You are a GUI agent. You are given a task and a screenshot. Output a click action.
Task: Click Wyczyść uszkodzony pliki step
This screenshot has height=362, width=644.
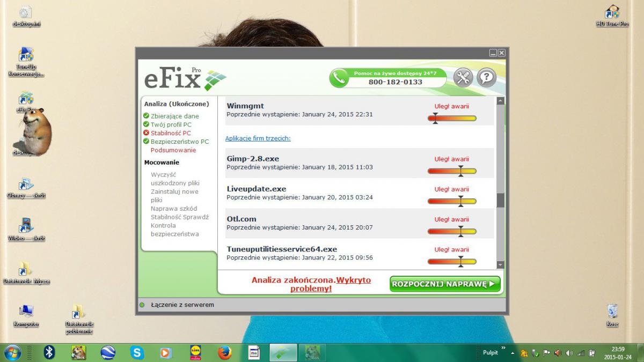point(175,179)
